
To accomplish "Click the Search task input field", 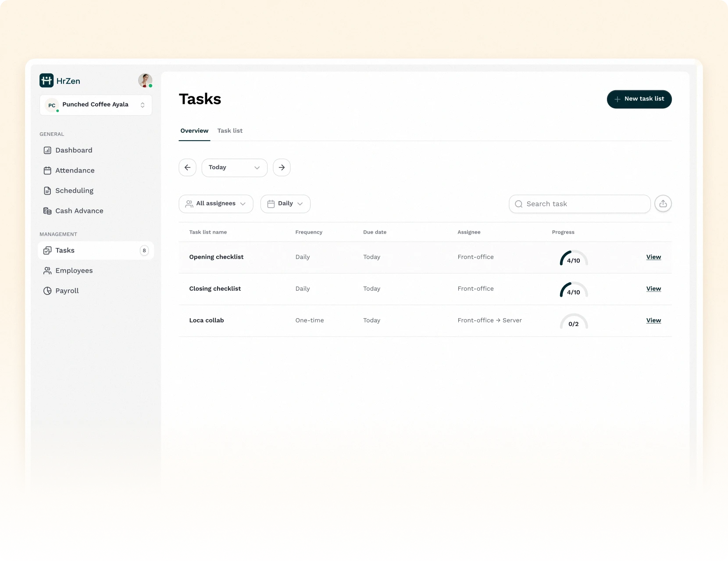I will coord(580,204).
